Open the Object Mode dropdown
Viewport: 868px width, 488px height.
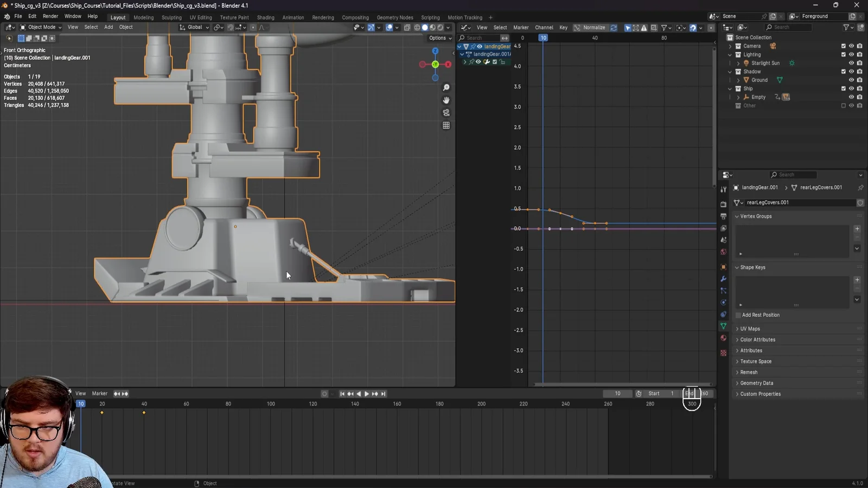click(40, 27)
